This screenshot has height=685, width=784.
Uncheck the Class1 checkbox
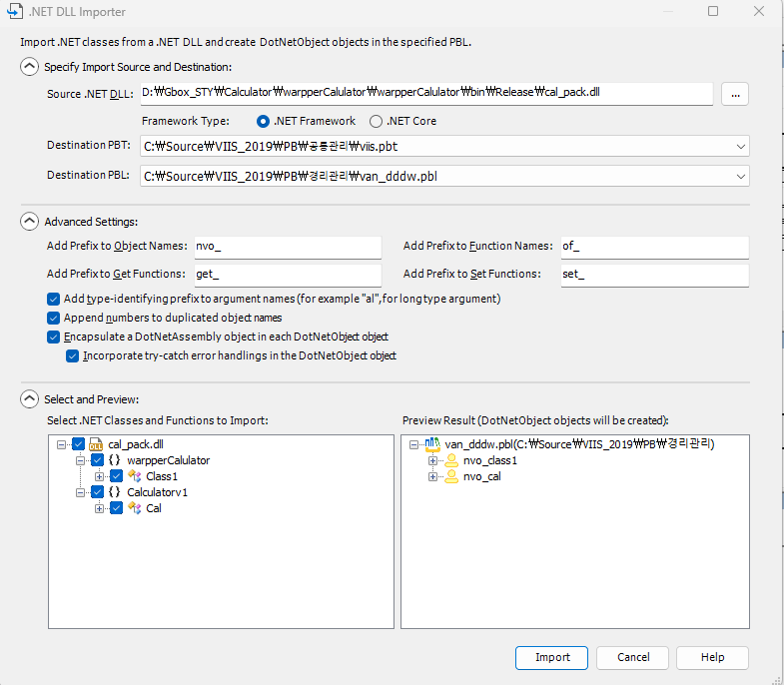117,476
